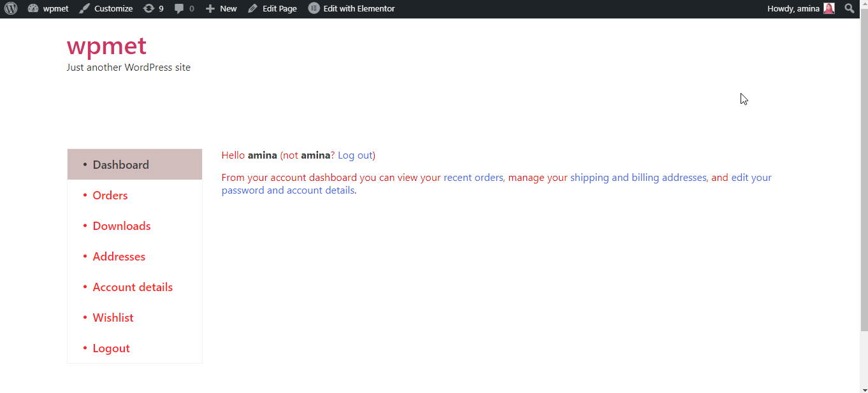This screenshot has height=393, width=868.
Task: Follow the edit your password and account details link
Action: [496, 184]
